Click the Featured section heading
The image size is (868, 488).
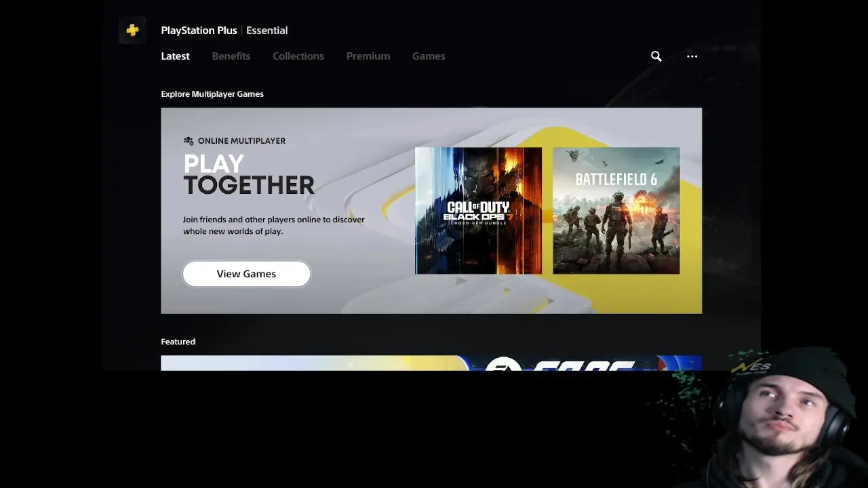click(178, 342)
